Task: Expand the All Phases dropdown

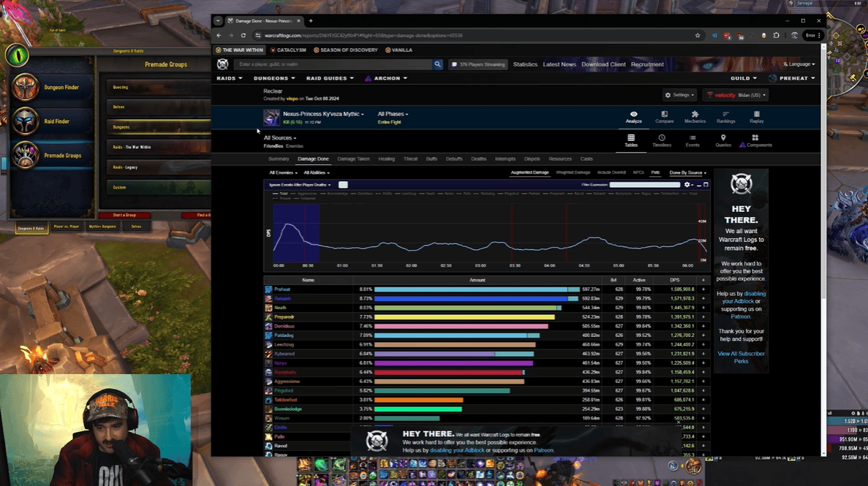Action: (x=393, y=114)
